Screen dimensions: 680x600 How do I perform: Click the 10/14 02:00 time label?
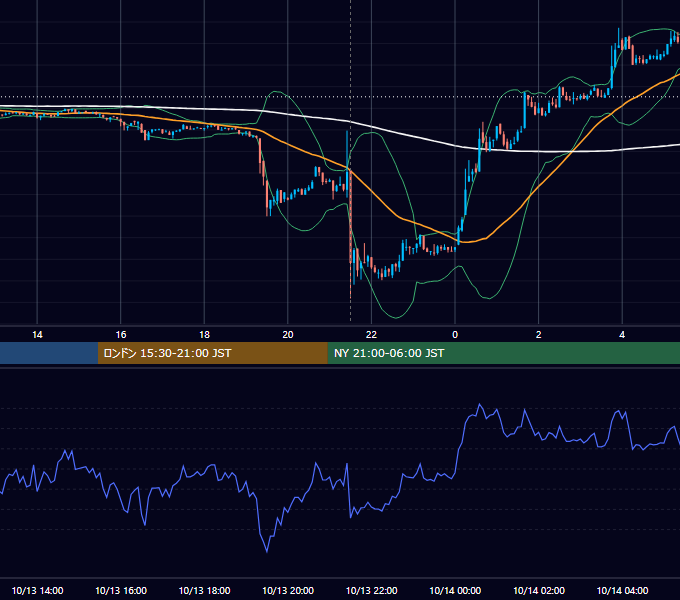pos(539,590)
